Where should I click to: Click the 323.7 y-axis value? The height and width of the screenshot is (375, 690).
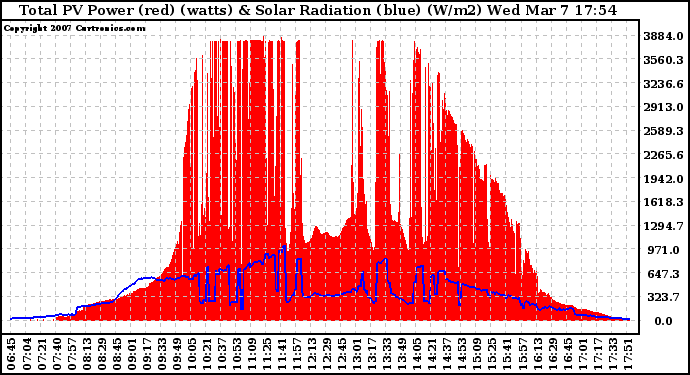point(665,298)
